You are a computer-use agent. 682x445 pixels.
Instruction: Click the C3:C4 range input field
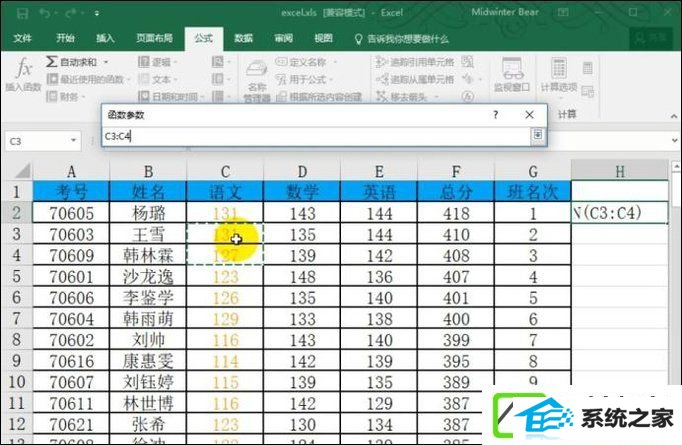tap(317, 136)
